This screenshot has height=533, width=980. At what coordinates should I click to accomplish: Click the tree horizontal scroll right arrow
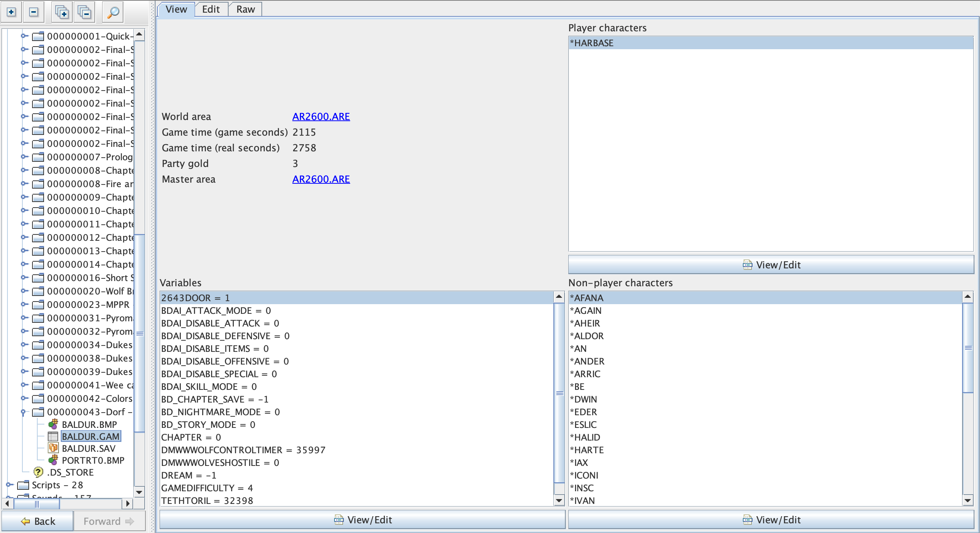128,503
